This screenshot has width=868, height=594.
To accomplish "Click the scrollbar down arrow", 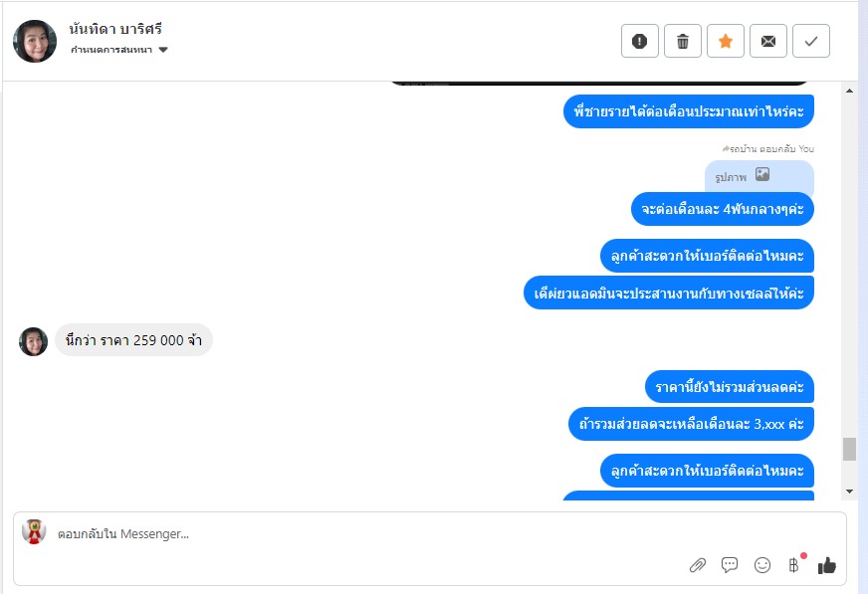I will [850, 492].
